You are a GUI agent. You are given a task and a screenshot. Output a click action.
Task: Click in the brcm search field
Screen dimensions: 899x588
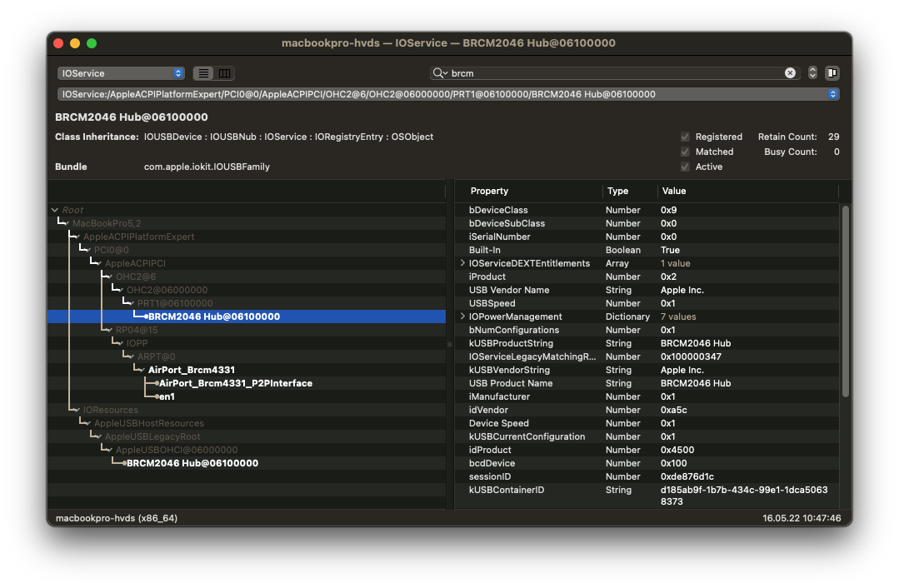point(616,72)
